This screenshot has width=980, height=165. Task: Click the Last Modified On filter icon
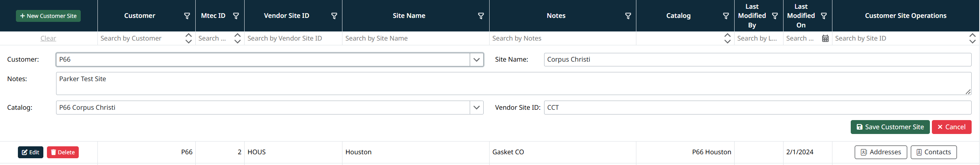pos(824,16)
